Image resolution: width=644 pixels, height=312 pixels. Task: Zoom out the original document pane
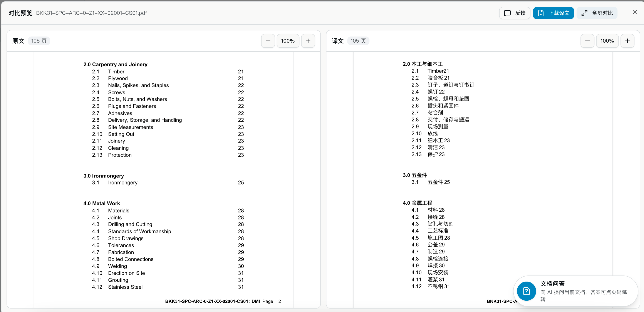[268, 41]
